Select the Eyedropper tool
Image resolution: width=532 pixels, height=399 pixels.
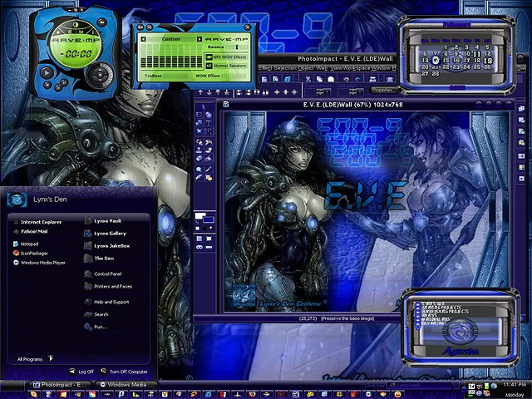coord(209,169)
